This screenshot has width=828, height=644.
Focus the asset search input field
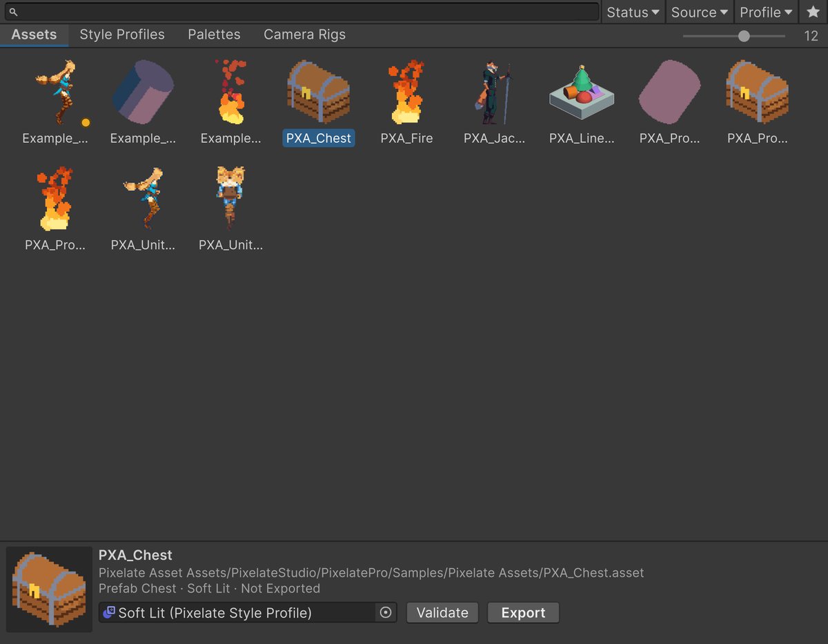click(x=301, y=12)
